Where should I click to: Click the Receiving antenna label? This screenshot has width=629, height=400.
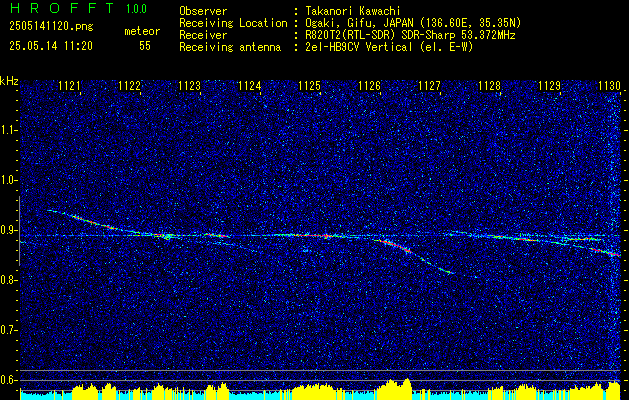(x=230, y=47)
